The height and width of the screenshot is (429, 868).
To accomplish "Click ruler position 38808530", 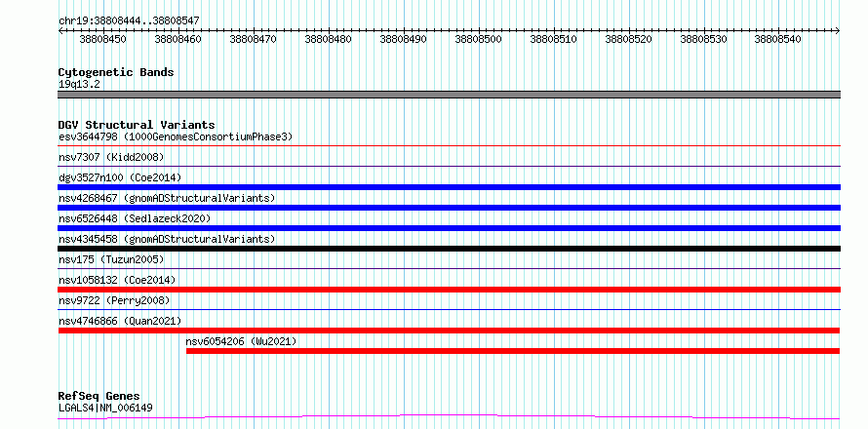I will point(703,39).
